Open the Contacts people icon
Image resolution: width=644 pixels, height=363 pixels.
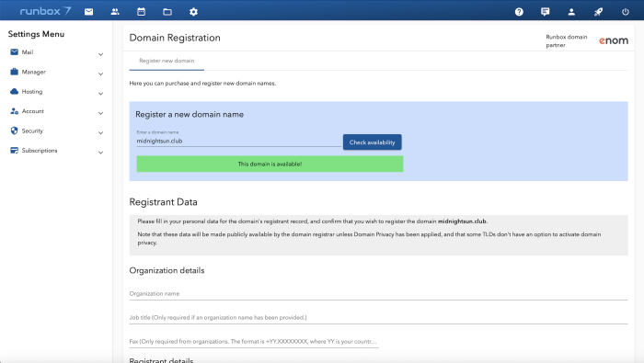coord(115,12)
